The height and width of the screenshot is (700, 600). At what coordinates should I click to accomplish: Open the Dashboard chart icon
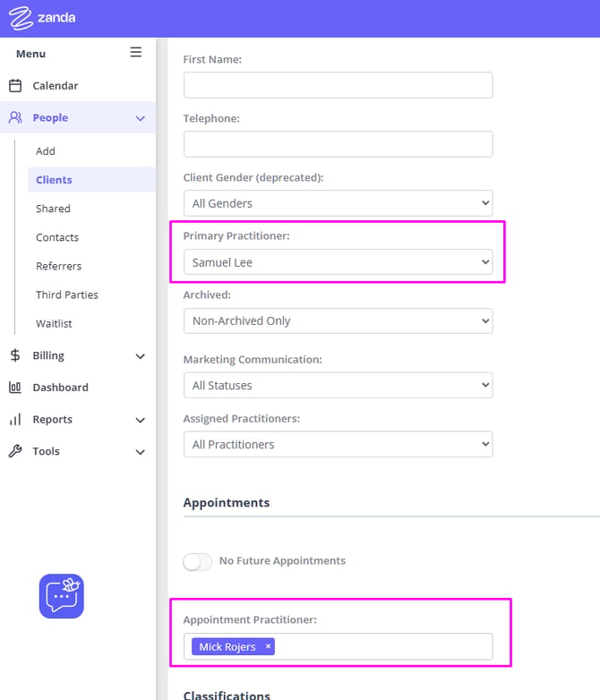(15, 387)
